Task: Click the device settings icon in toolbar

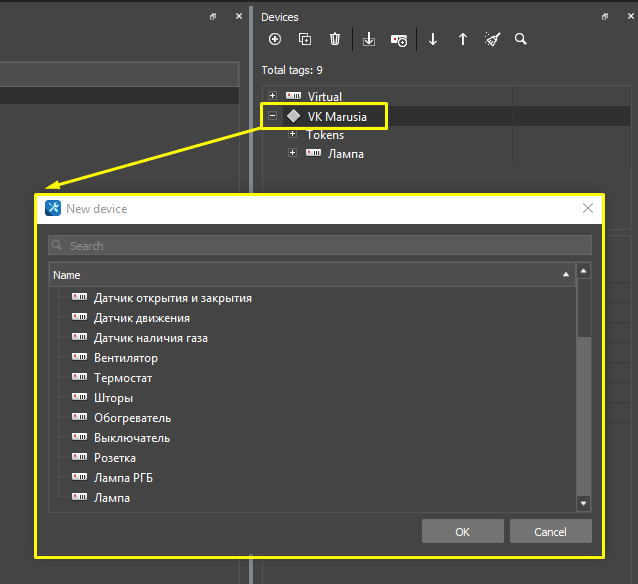Action: pos(399,39)
